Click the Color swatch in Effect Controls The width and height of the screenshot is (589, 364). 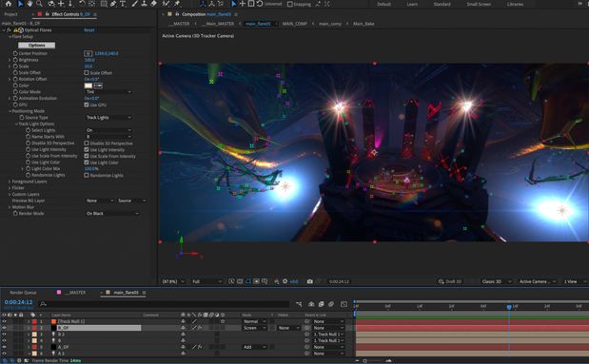coord(88,86)
